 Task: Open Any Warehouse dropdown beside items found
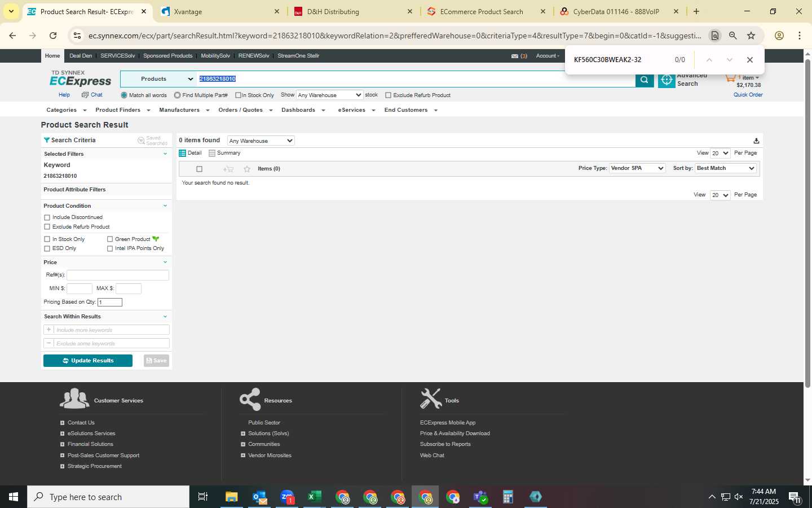pos(261,141)
